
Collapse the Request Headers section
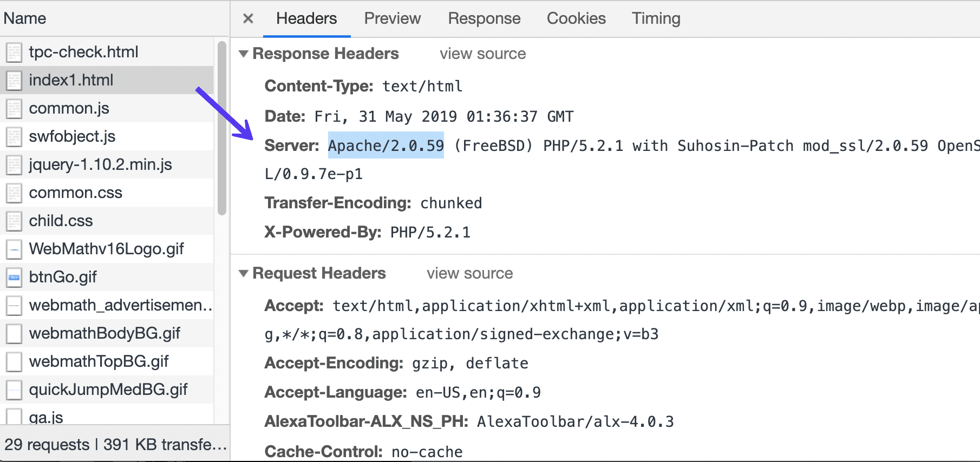tap(244, 273)
